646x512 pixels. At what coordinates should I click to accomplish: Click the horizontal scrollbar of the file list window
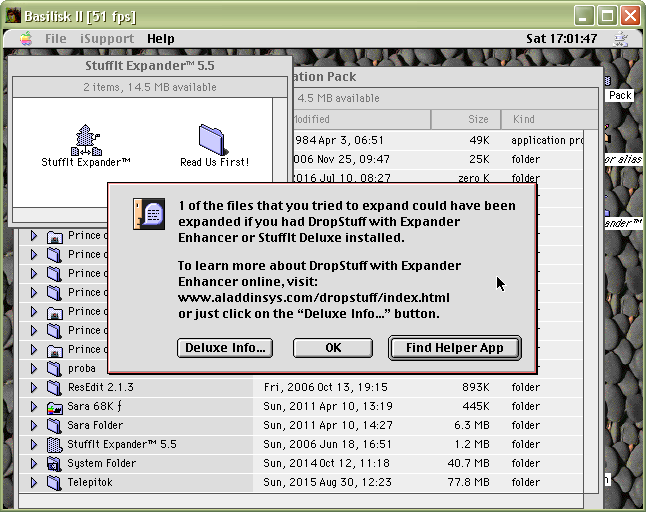pos(301,502)
